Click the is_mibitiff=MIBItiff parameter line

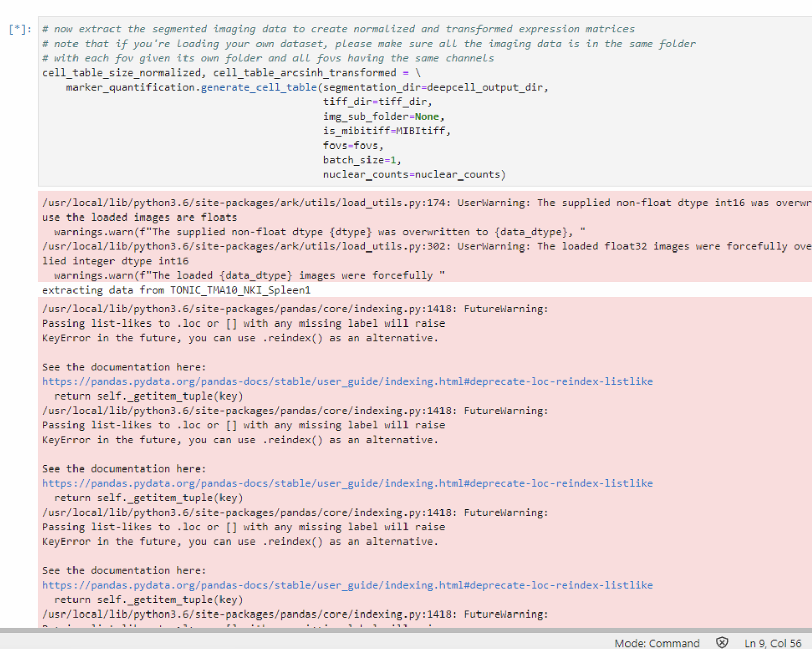386,131
